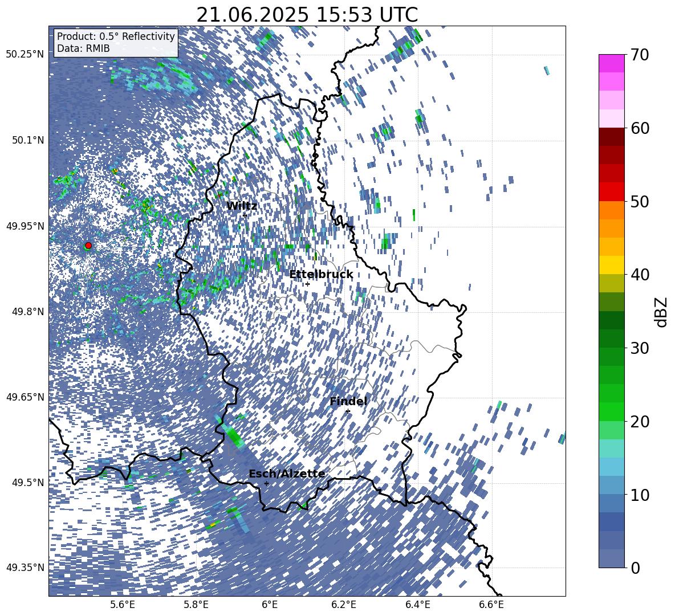Click the Ettelbruck location cross marker
Viewport: 675px width, 616px height.
coord(307,284)
